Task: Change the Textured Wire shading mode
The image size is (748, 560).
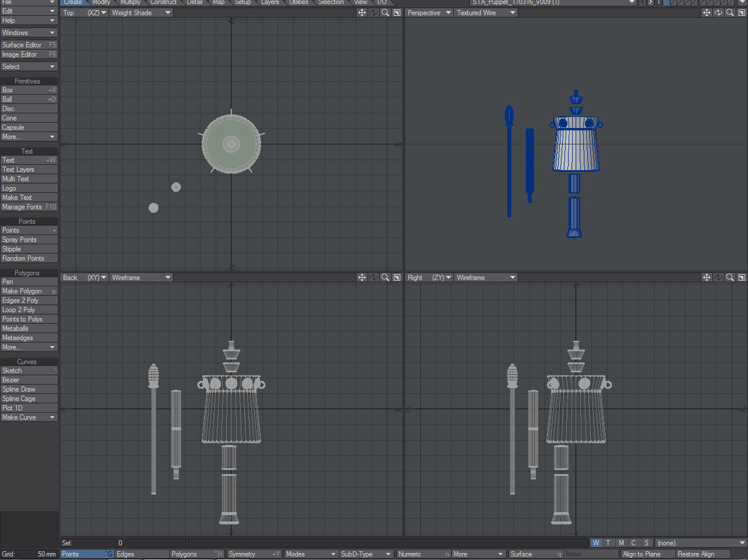Action: pyautogui.click(x=485, y=12)
